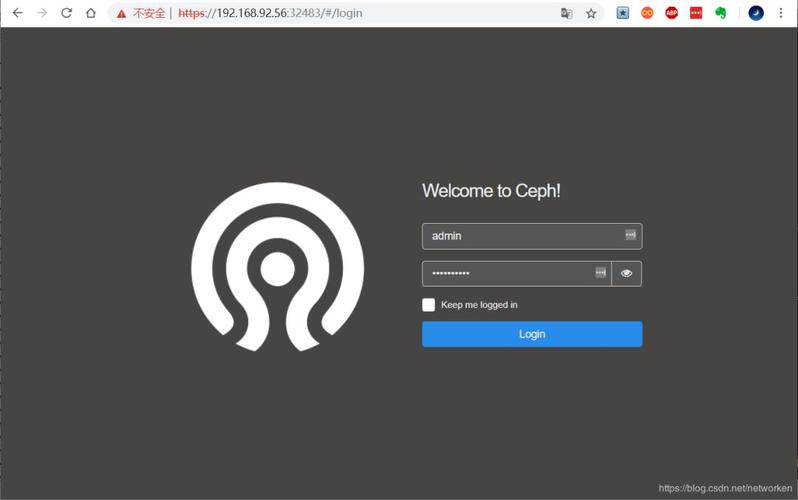Screen dimensions: 798x500
Task: Open the blue star bookmark extension
Action: point(623,13)
